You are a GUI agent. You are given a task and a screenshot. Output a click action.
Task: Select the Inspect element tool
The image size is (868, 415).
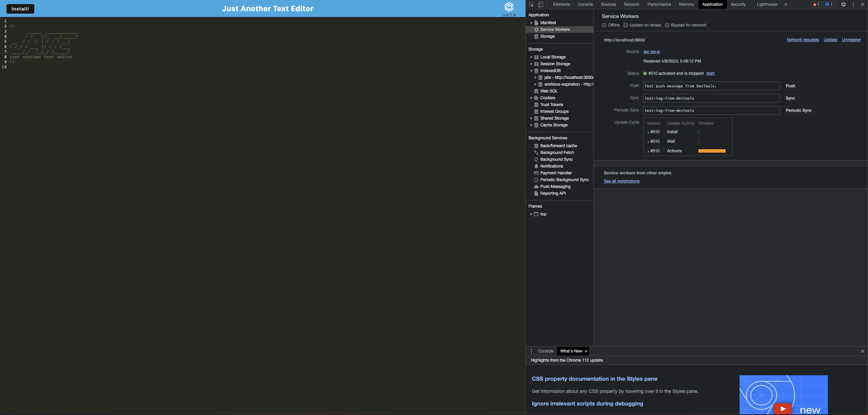[531, 4]
